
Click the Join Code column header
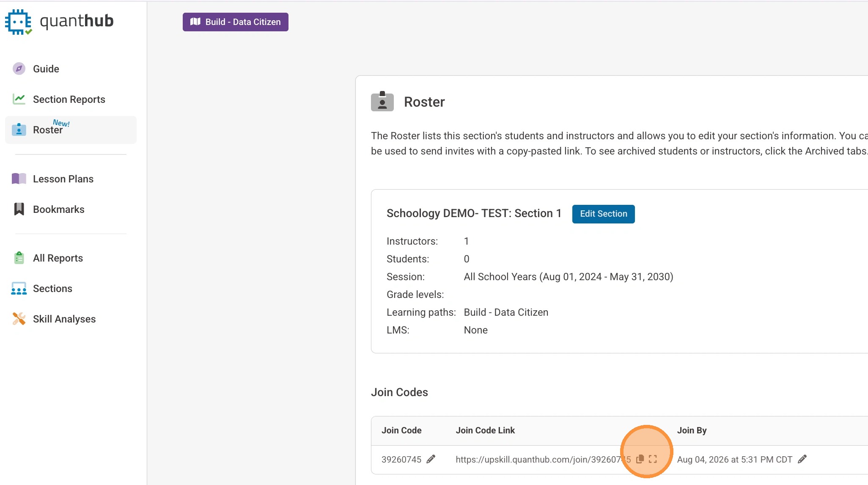(x=401, y=430)
